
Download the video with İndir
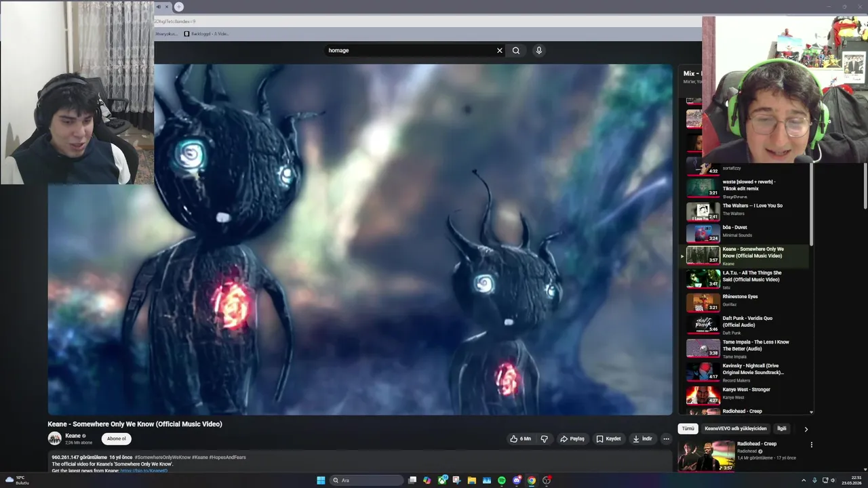(642, 439)
